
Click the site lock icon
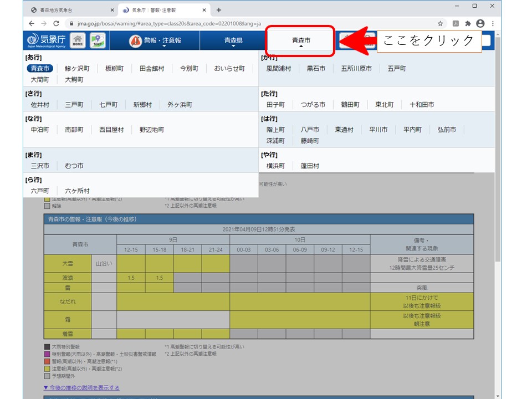pos(71,23)
